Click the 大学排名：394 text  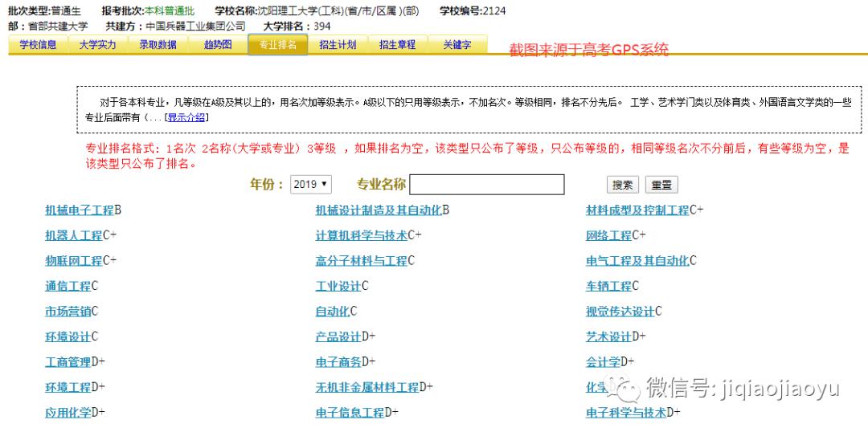point(297,26)
